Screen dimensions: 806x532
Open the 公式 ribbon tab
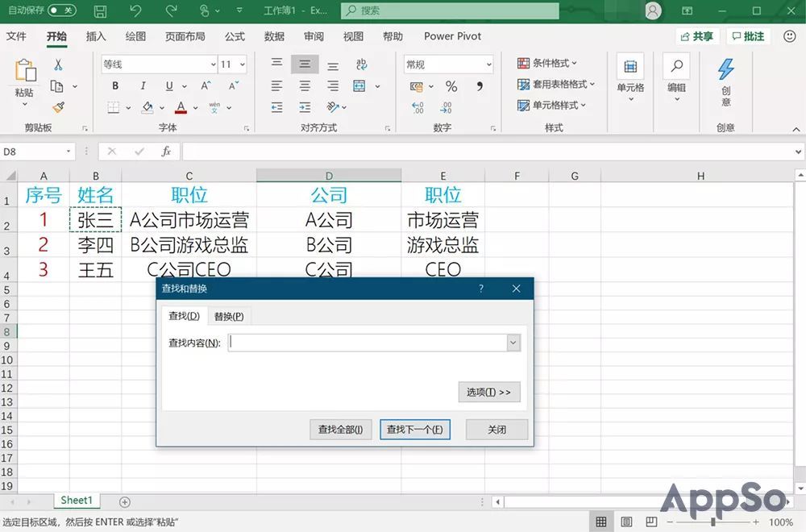[x=235, y=36]
